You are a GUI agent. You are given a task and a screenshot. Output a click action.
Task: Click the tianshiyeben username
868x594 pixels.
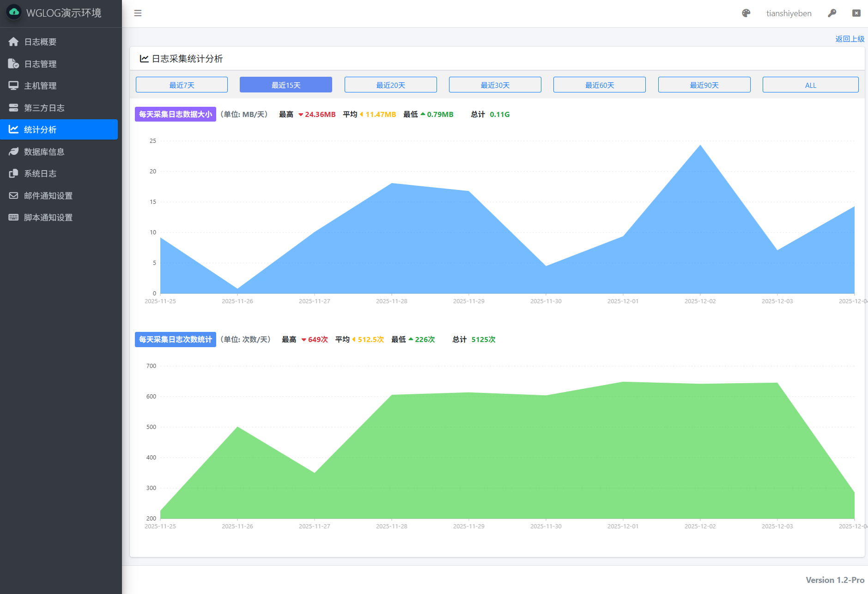point(789,13)
